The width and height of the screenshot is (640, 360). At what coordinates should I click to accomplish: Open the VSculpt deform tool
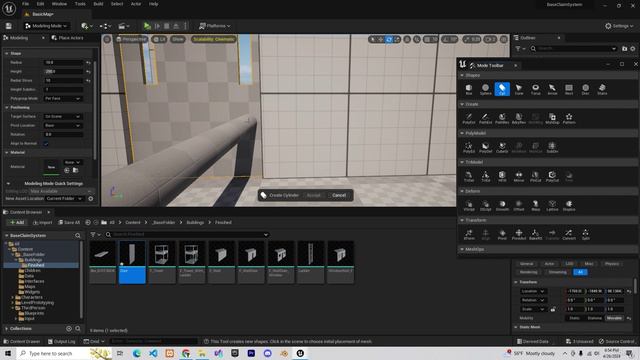point(469,205)
